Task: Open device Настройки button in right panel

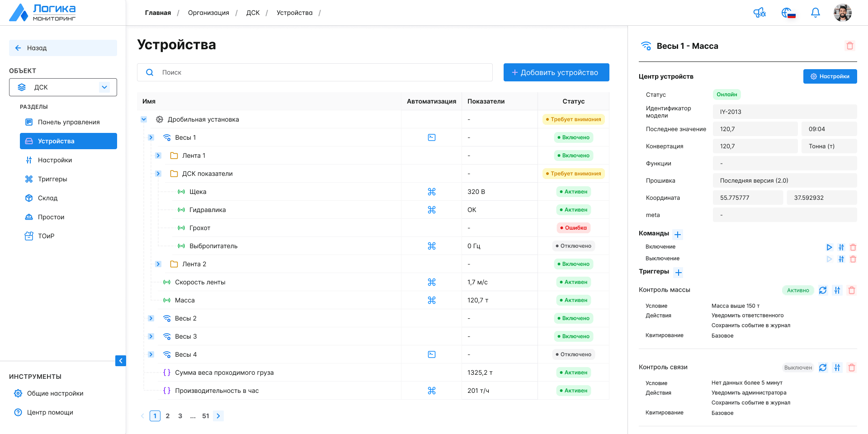Action: (x=830, y=76)
